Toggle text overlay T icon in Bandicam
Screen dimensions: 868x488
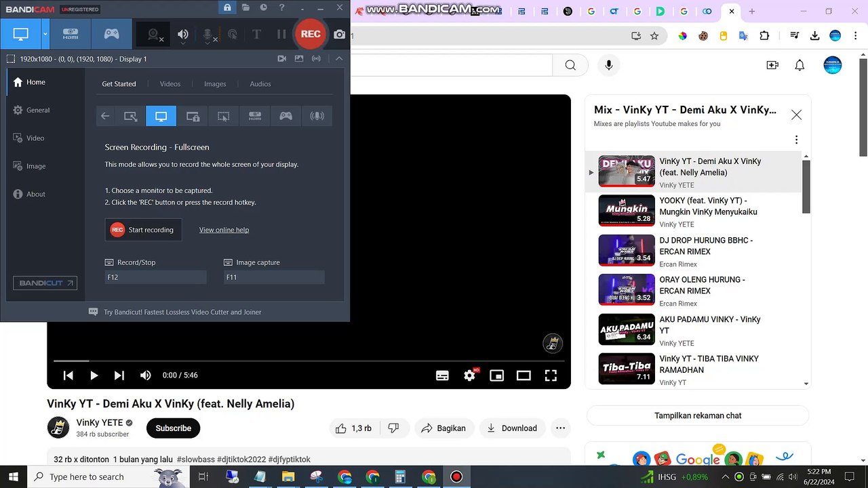(256, 35)
